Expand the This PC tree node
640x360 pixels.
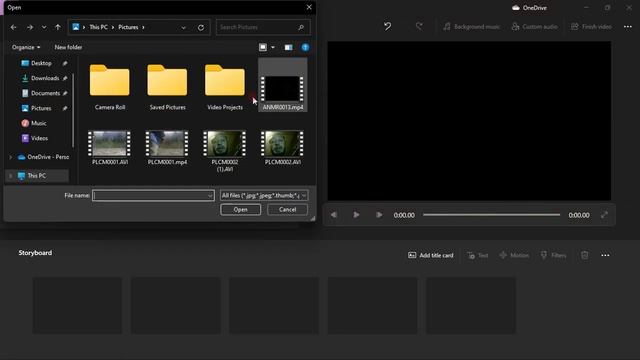click(11, 176)
